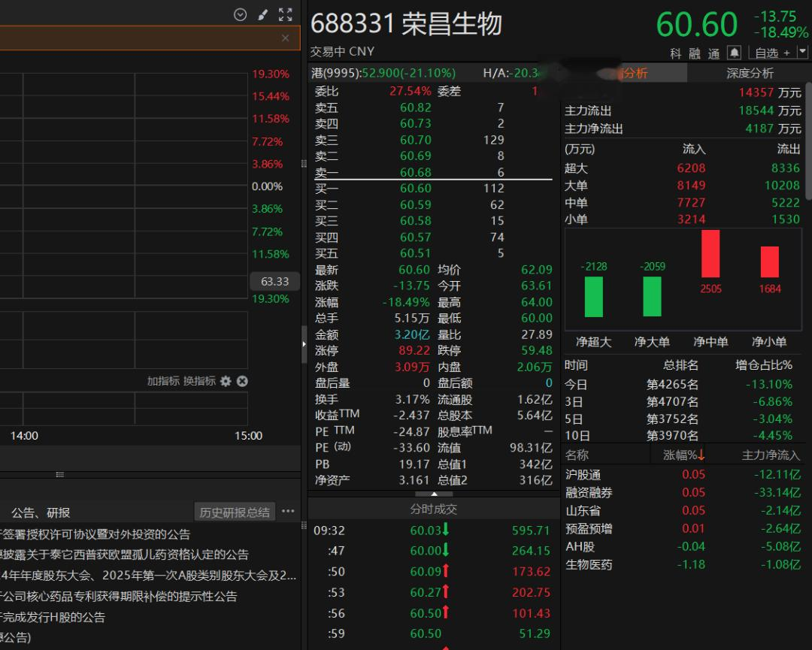Click the :53 trade row at 60.27
Image resolution: width=812 pixels, height=650 pixels.
click(432, 593)
